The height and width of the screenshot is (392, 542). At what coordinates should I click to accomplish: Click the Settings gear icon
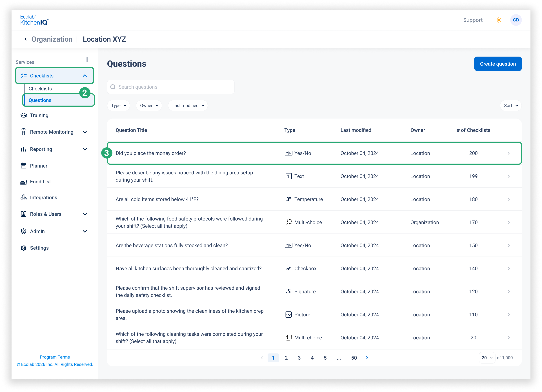pyautogui.click(x=23, y=248)
